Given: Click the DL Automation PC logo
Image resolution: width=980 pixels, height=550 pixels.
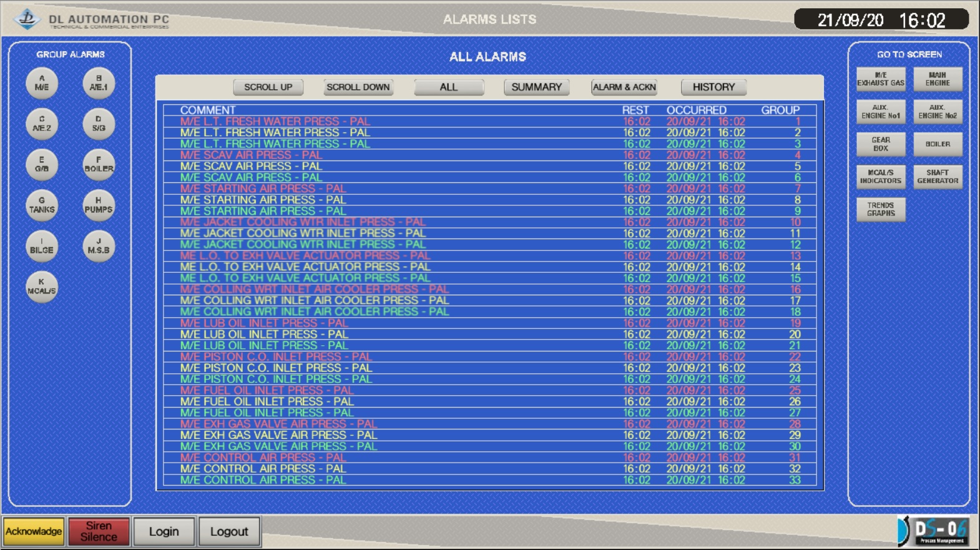Looking at the screenshot, I should pos(27,19).
